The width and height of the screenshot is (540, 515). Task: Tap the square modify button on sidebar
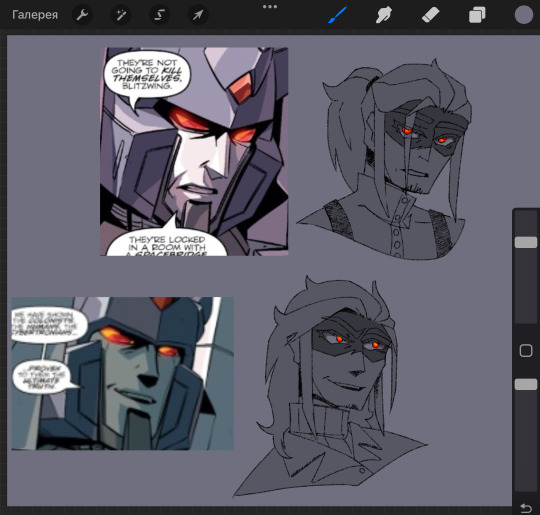coord(526,351)
